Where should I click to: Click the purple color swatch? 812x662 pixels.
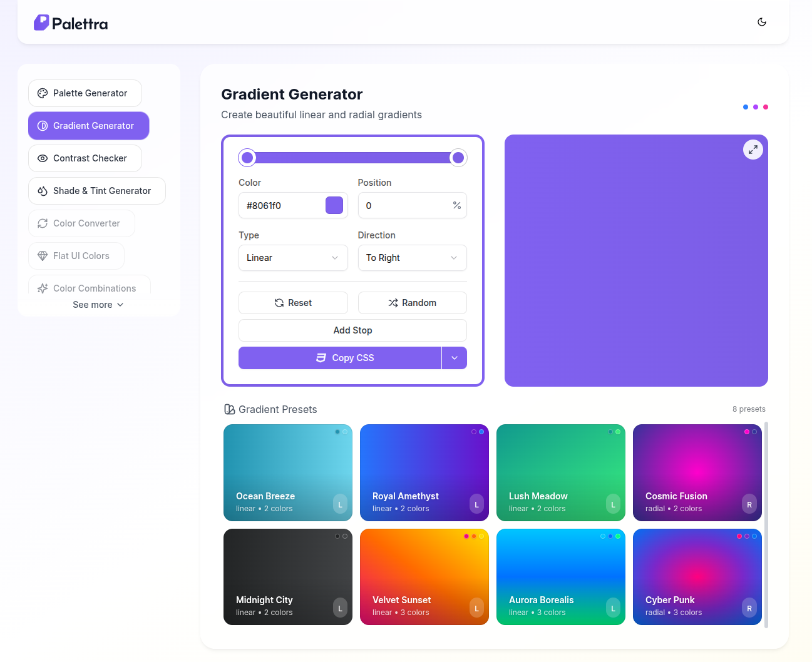click(x=334, y=205)
